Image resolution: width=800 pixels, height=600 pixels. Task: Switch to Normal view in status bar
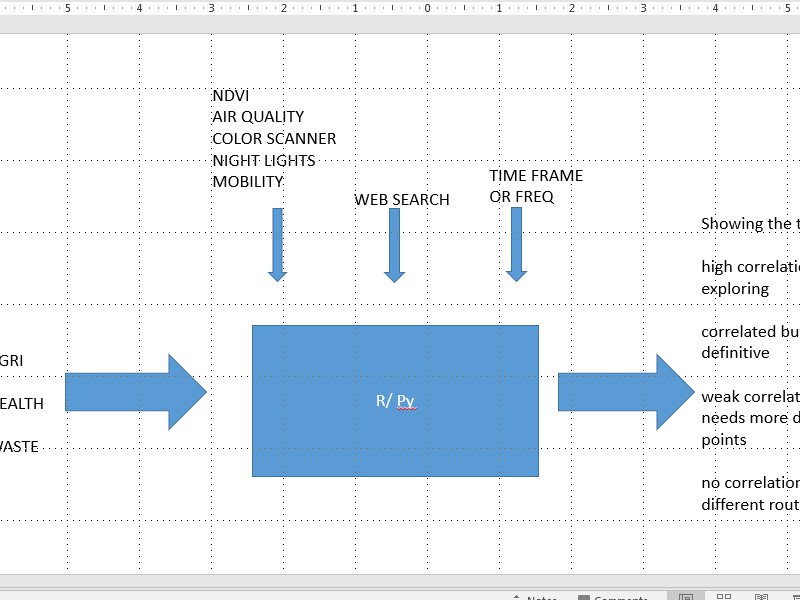685,594
